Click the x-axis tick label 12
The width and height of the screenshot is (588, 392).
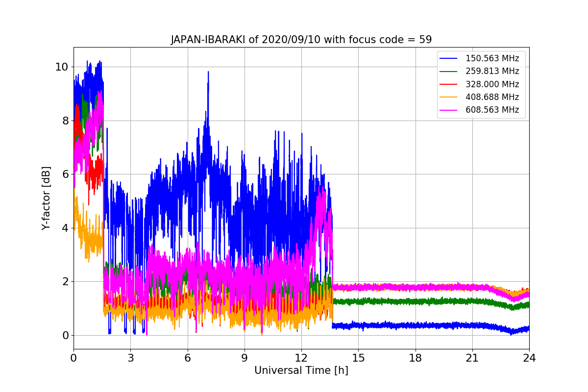[x=301, y=358]
